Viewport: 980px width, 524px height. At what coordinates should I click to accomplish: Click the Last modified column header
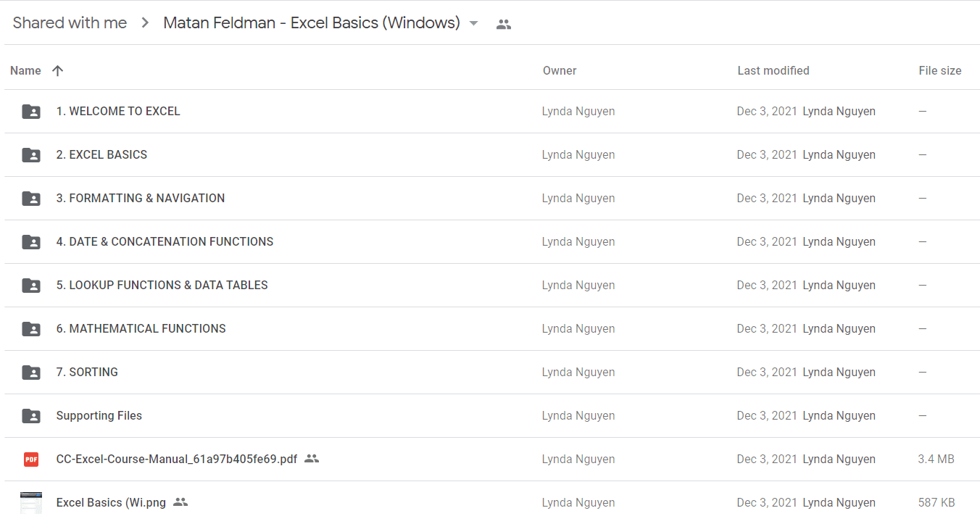[773, 70]
